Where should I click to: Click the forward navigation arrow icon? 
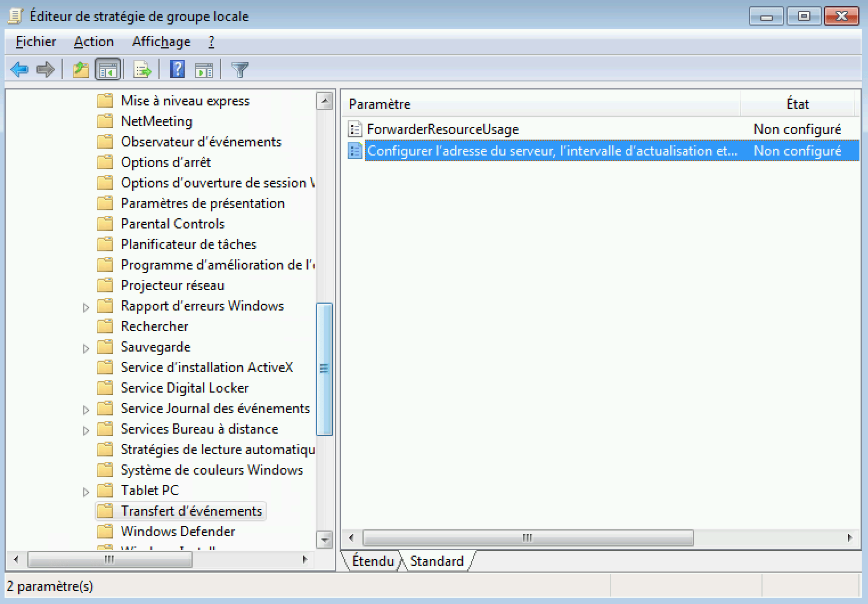click(45, 69)
